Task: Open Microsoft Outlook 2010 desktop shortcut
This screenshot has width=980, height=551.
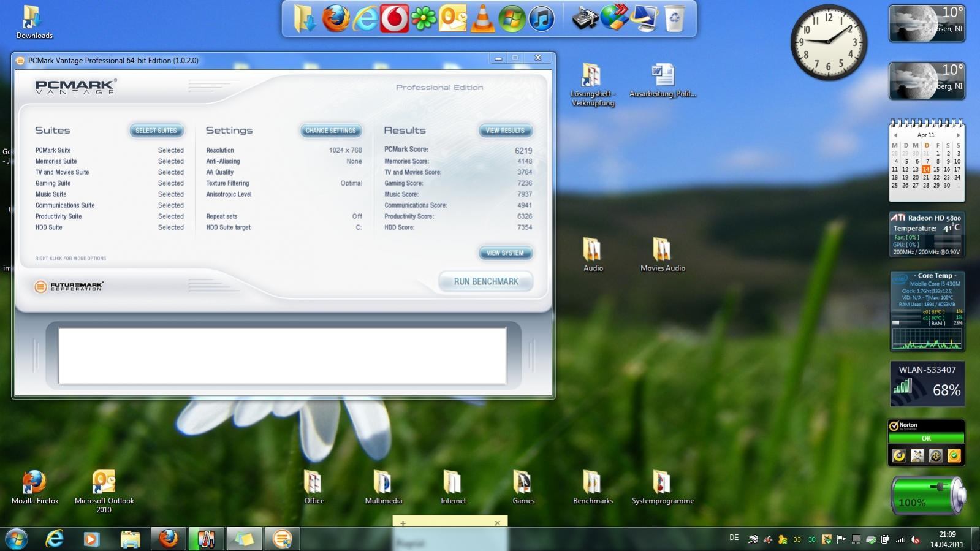Action: [x=104, y=492]
